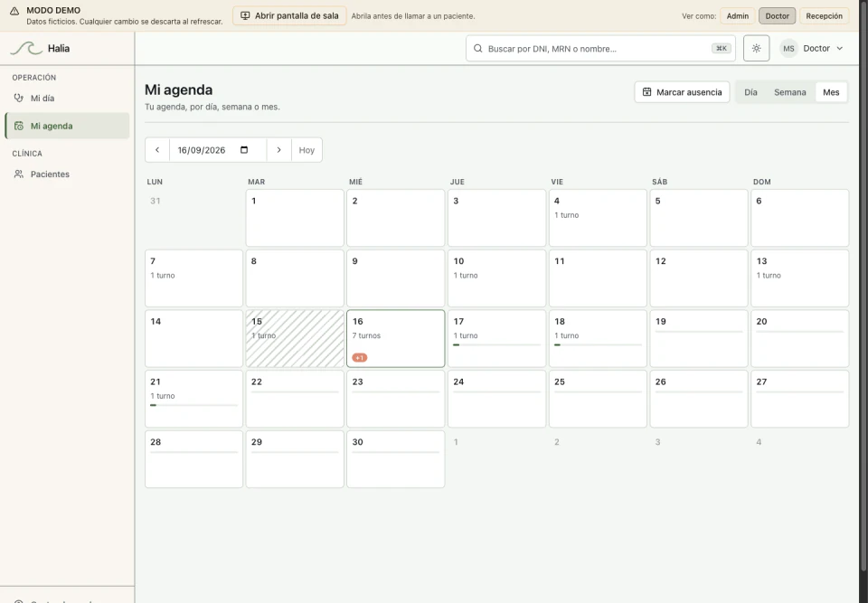The height and width of the screenshot is (603, 868).
Task: Click the Halia wave logo
Action: pos(26,49)
